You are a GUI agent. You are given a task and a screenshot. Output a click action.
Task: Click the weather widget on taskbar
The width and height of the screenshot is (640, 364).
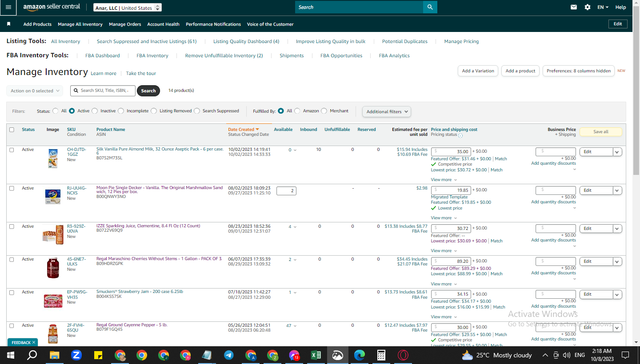click(x=496, y=355)
